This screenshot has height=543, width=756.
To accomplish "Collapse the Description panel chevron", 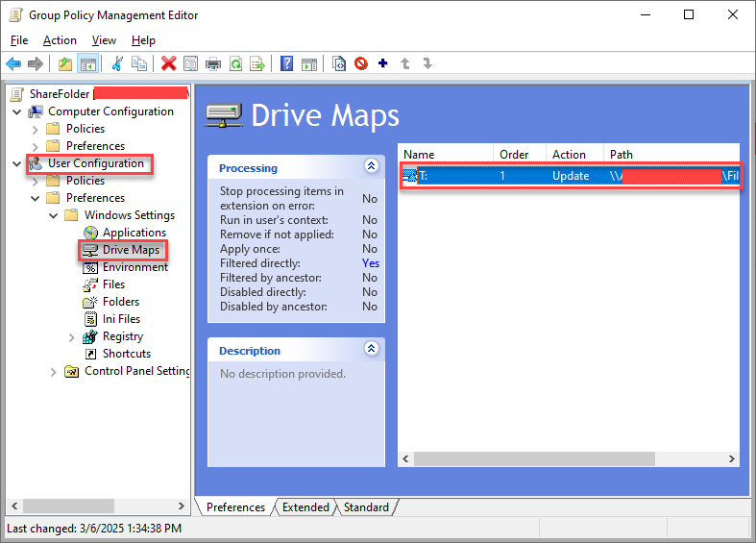I will click(371, 348).
